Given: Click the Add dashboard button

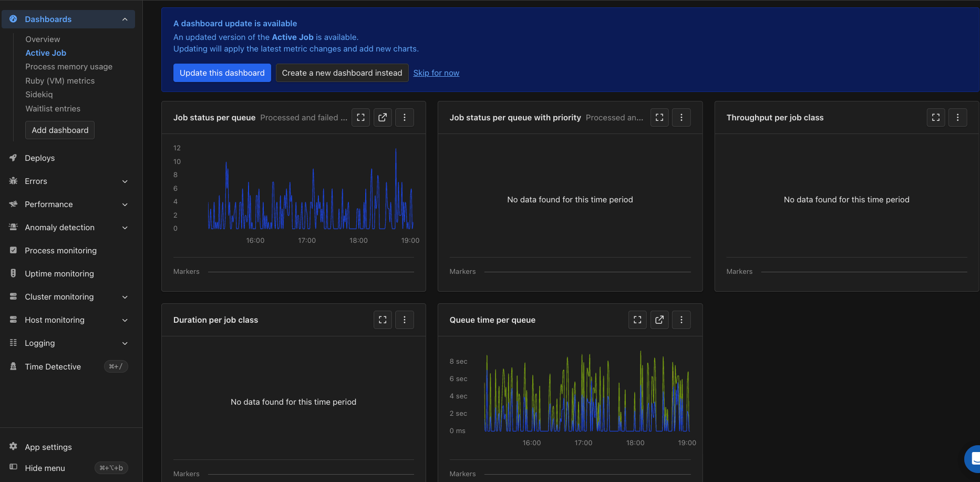Looking at the screenshot, I should tap(60, 130).
